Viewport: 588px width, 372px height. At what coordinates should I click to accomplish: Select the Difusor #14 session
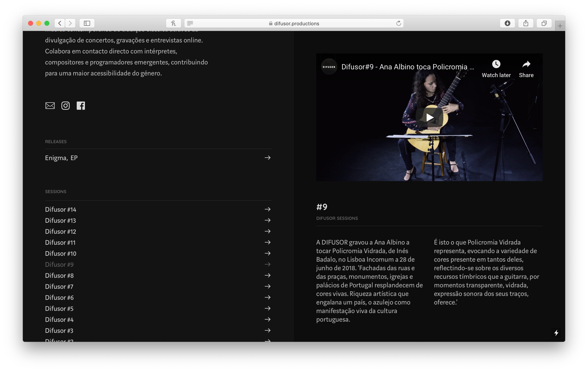(x=61, y=209)
